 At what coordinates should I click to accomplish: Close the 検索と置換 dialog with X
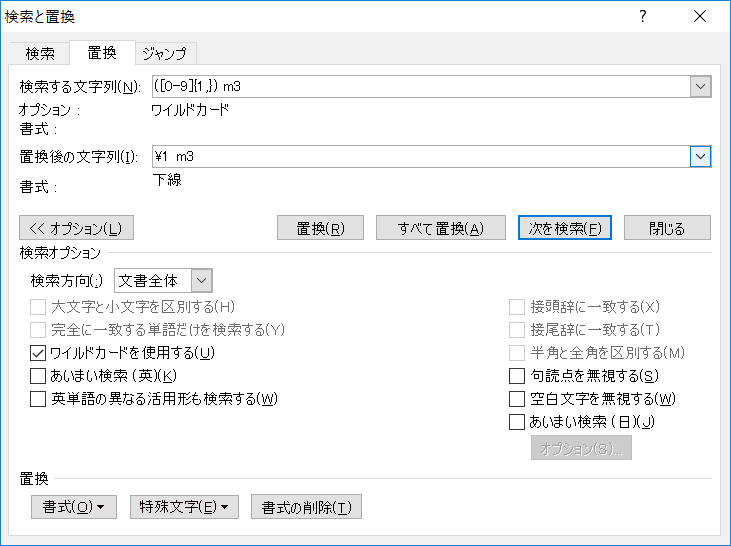tap(701, 16)
